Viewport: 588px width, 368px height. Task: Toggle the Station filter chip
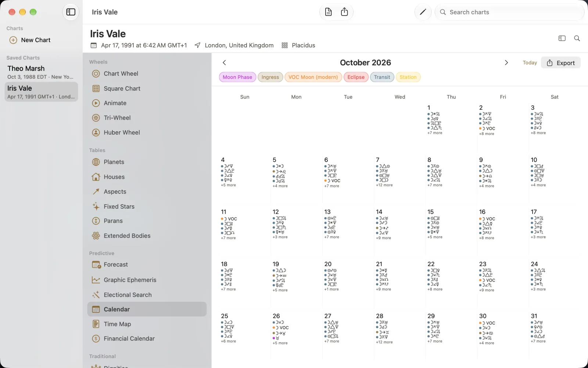pyautogui.click(x=408, y=77)
